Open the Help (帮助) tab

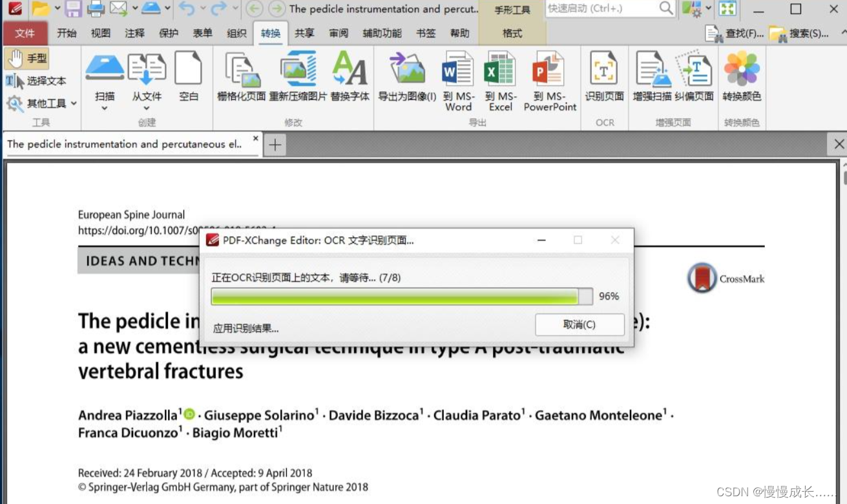click(x=460, y=34)
